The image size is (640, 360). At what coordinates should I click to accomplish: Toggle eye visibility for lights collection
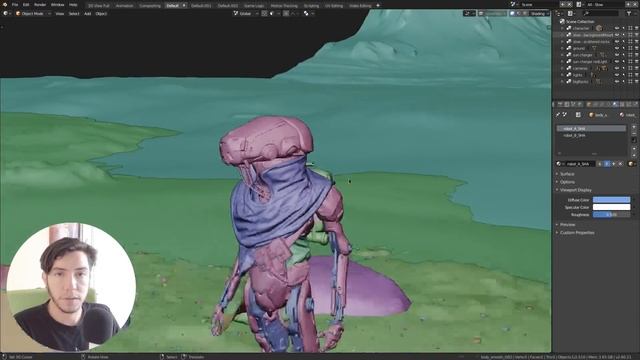coord(617,75)
